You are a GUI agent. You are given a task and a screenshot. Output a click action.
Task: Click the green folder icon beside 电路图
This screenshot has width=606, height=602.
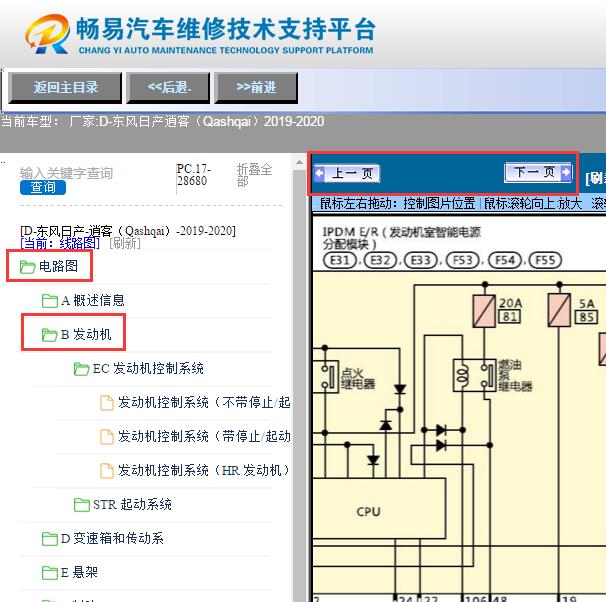27,267
